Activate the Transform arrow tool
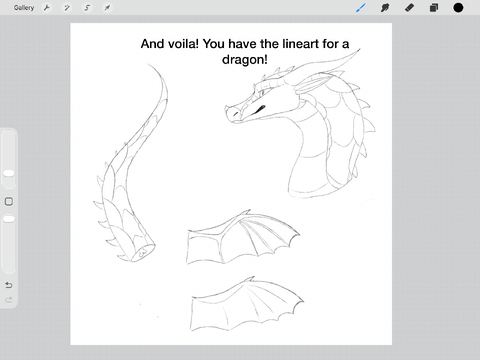The width and height of the screenshot is (480, 360). tap(107, 7)
